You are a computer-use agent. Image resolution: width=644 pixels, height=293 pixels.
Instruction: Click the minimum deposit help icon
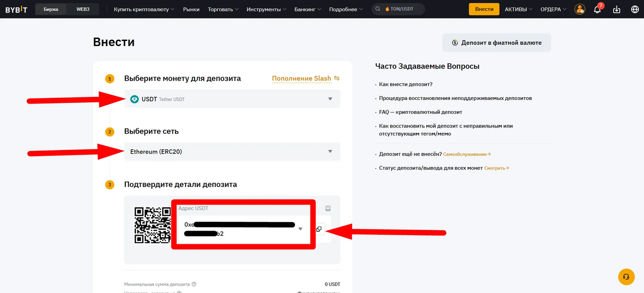pyautogui.click(x=194, y=284)
